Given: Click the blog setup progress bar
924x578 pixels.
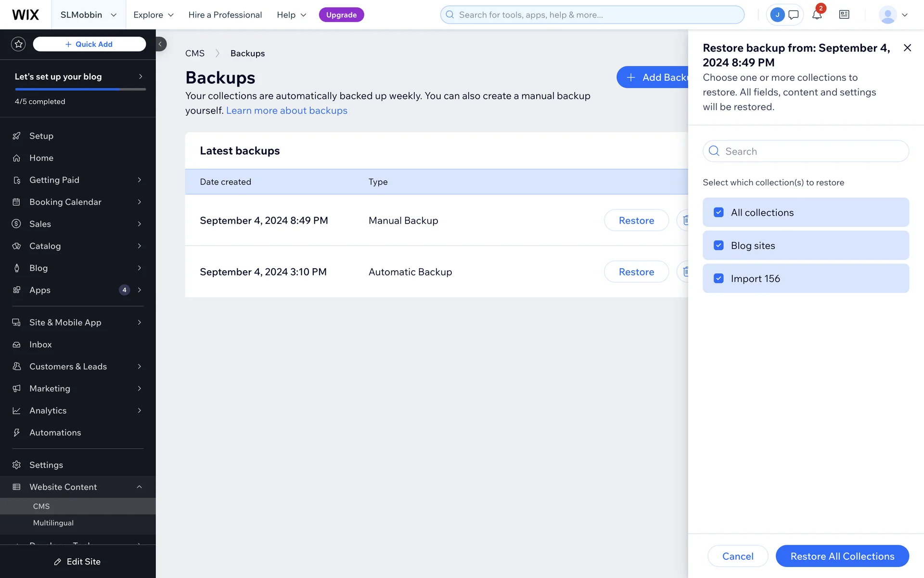Looking at the screenshot, I should click(x=80, y=89).
